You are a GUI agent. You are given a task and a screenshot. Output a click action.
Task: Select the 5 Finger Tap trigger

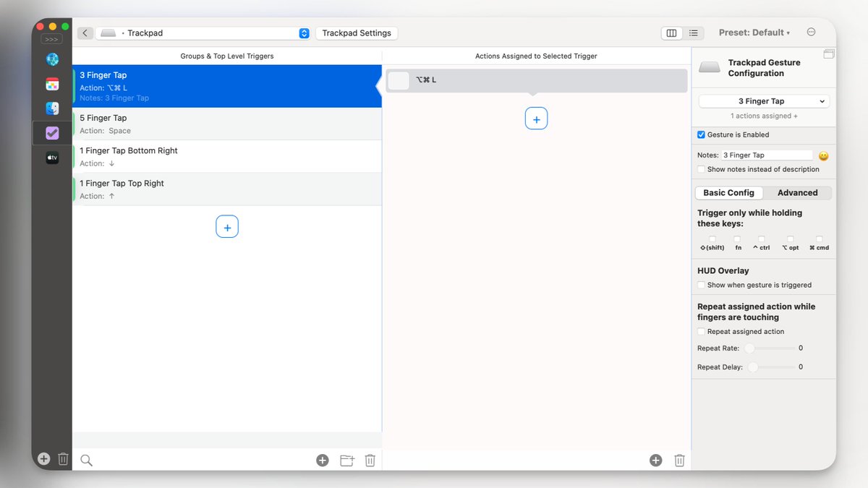coord(227,124)
